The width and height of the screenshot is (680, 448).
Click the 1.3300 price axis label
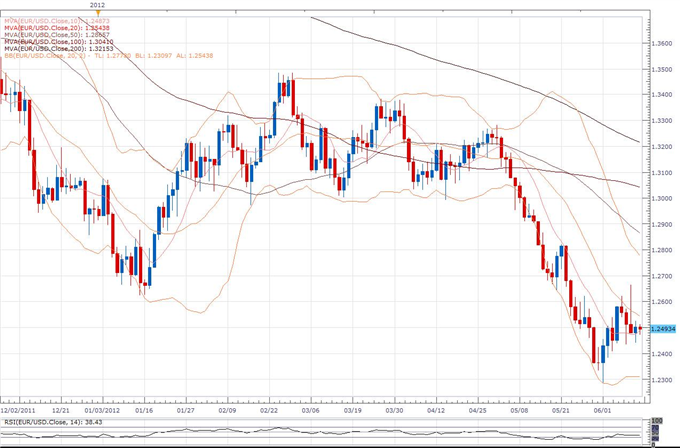(662, 121)
